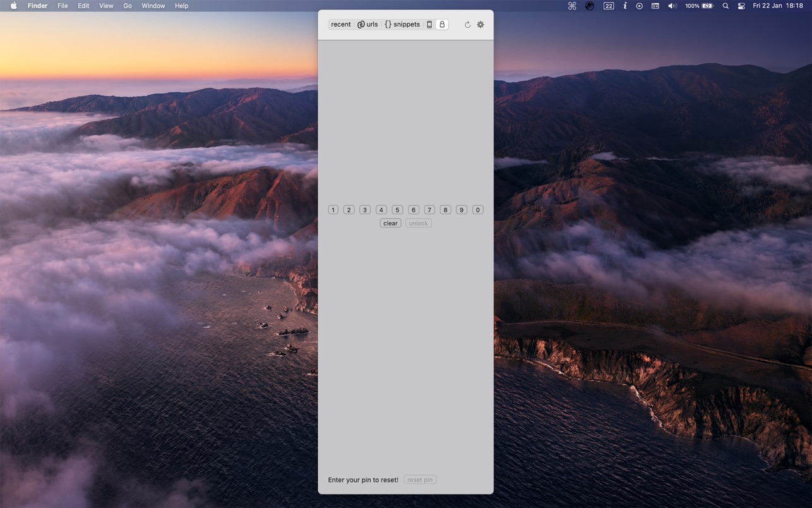Click the circled play menu bar icon
This screenshot has width=812, height=508.
640,6
